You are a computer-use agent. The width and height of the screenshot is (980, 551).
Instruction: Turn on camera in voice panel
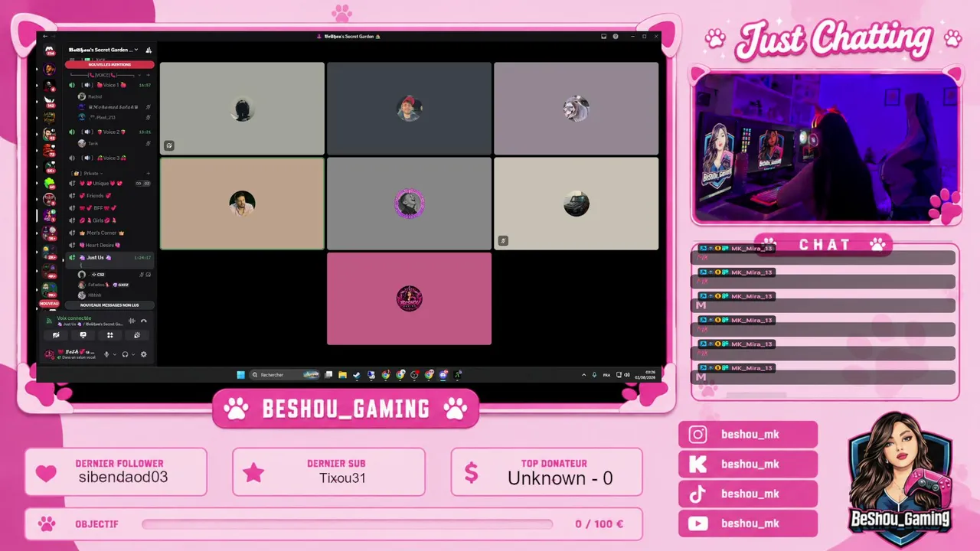tap(56, 335)
